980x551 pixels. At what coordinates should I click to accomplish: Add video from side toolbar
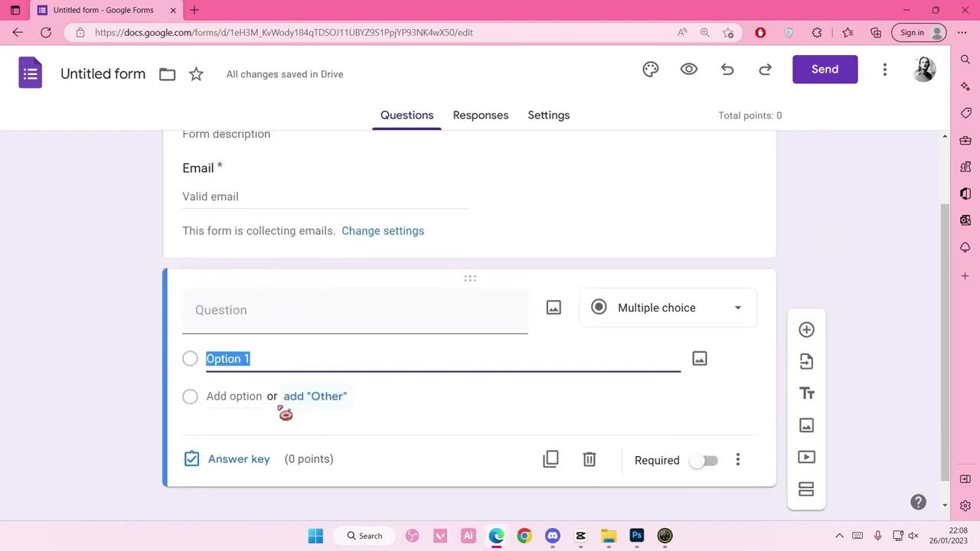806,457
